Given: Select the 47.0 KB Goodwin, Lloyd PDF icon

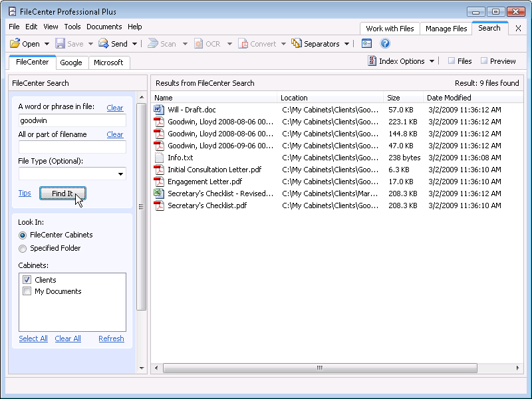Looking at the screenshot, I should 159,146.
